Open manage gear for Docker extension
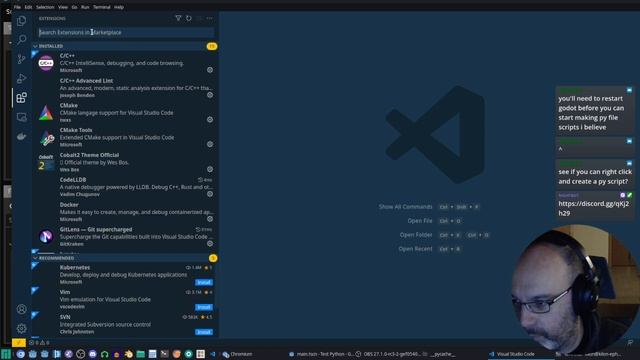640x360 pixels. point(210,219)
